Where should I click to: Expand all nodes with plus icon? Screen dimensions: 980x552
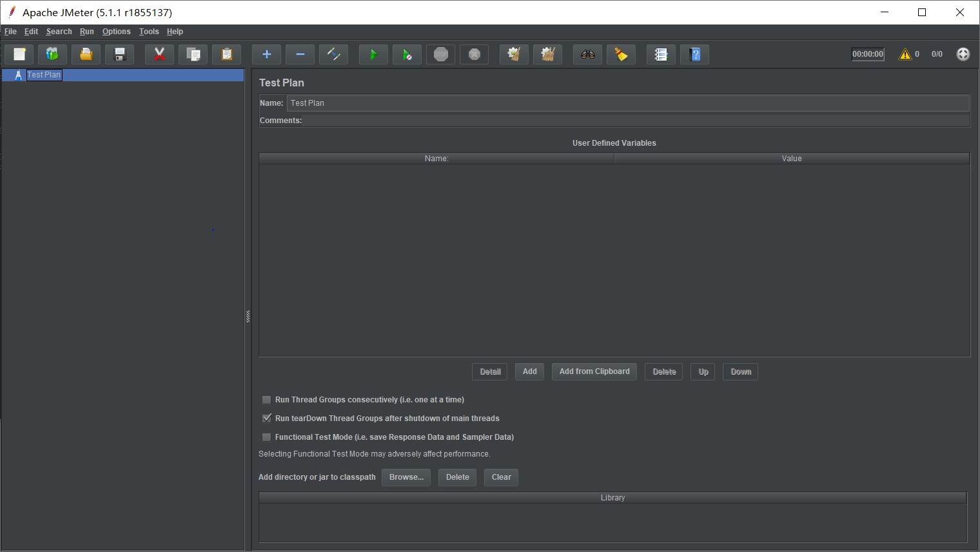266,54
